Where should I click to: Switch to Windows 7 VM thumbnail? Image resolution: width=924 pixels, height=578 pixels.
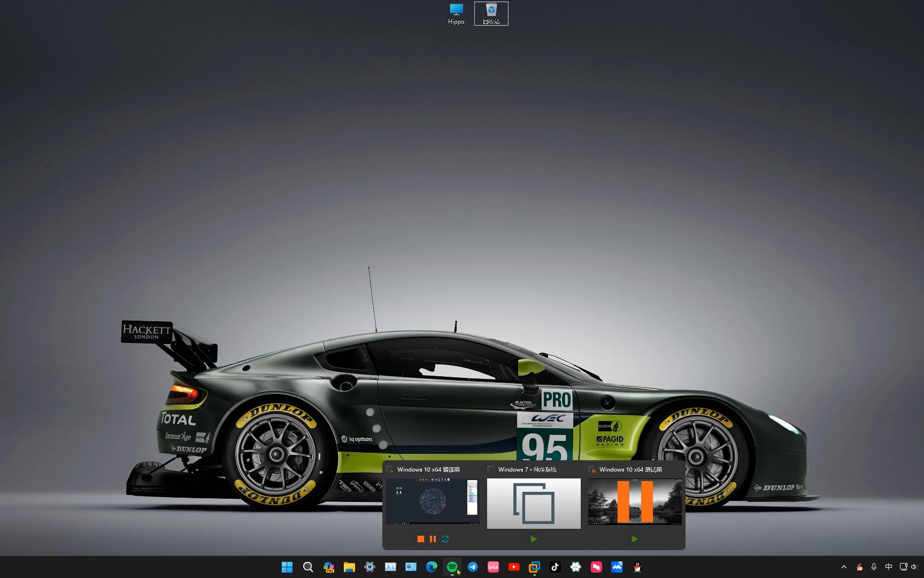(x=534, y=504)
